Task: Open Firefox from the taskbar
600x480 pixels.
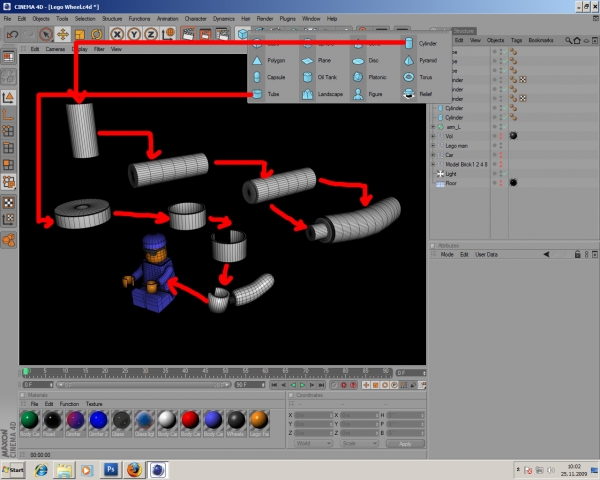Action: coord(134,470)
